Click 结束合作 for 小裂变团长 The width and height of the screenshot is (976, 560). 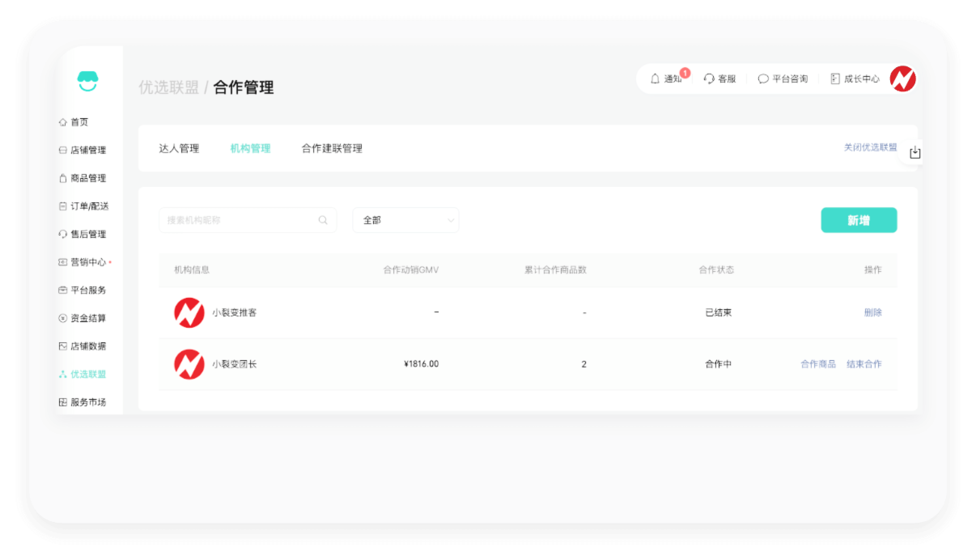(x=864, y=364)
